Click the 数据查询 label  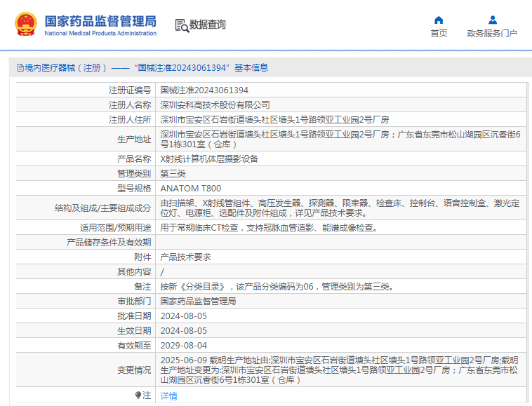pyautogui.click(x=207, y=25)
